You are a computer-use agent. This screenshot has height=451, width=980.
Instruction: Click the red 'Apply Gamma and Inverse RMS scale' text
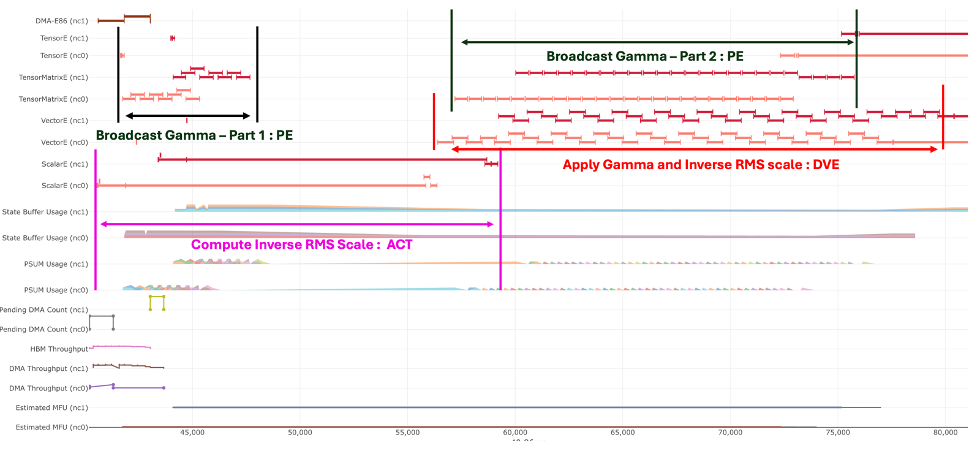tap(701, 165)
